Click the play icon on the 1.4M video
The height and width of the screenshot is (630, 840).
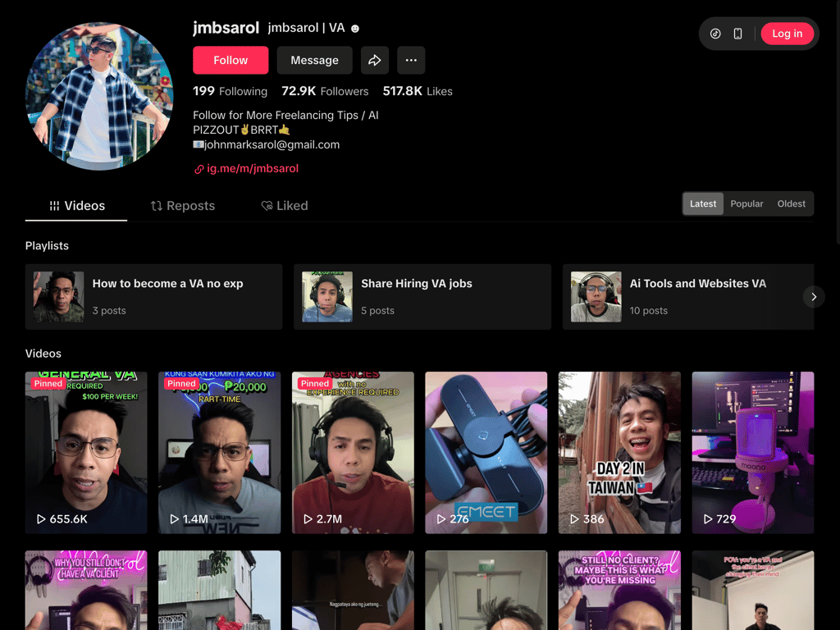(x=174, y=519)
